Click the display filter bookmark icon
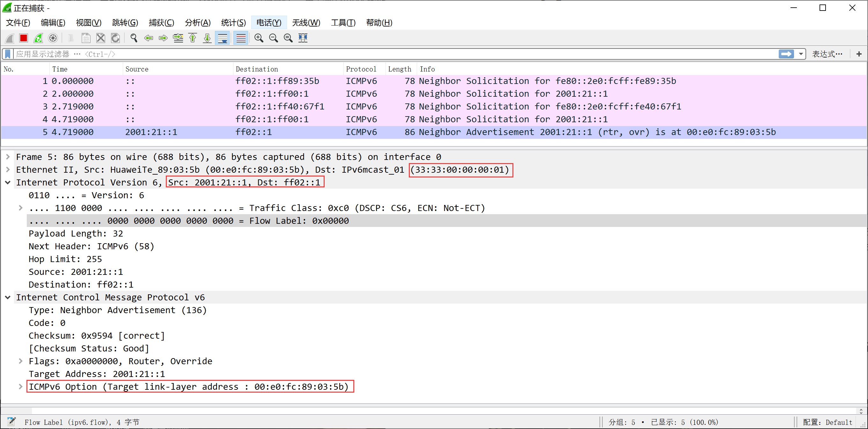This screenshot has height=429, width=868. 8,54
